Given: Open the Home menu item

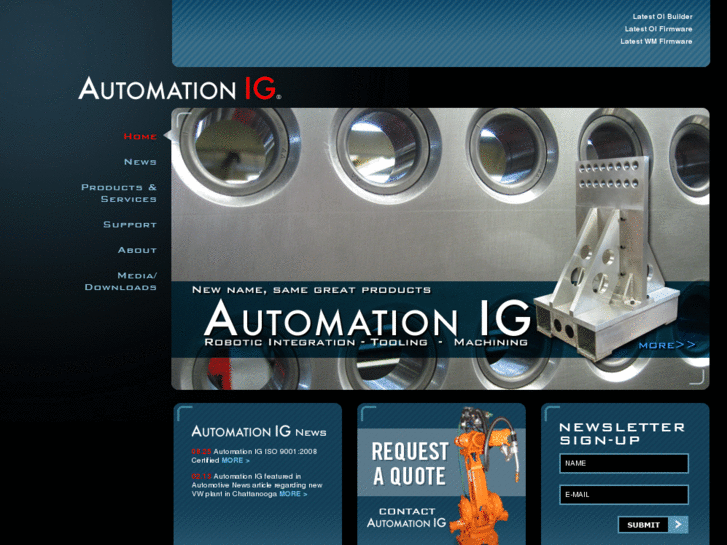Looking at the screenshot, I should point(140,136).
